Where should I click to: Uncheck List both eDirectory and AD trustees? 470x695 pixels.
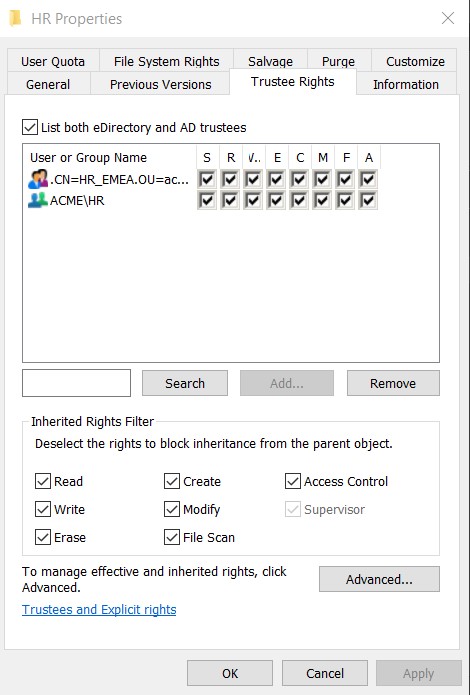pyautogui.click(x=30, y=127)
